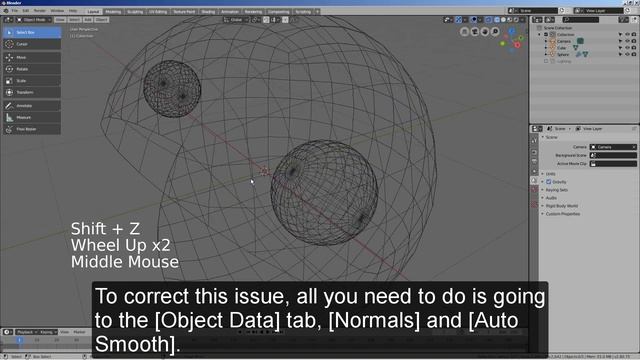Image resolution: width=640 pixels, height=360 pixels.
Task: Toggle visibility eye of Collection row
Action: (627, 35)
